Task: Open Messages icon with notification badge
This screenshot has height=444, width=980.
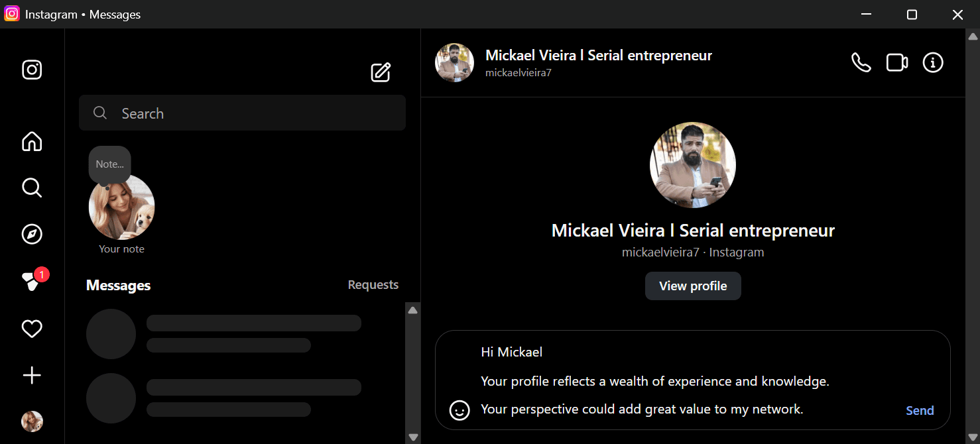Action: click(x=32, y=282)
